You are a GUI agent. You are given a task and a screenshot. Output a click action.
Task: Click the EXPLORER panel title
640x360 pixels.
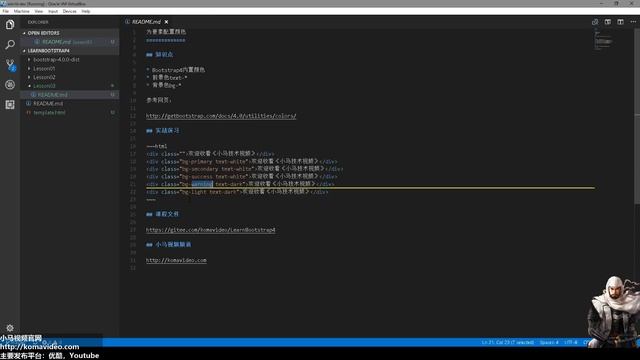tap(38, 22)
